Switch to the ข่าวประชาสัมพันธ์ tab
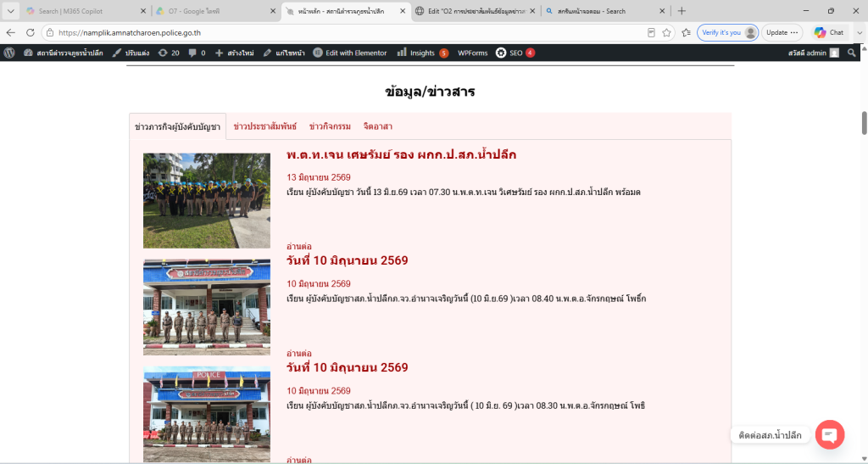 tap(264, 126)
